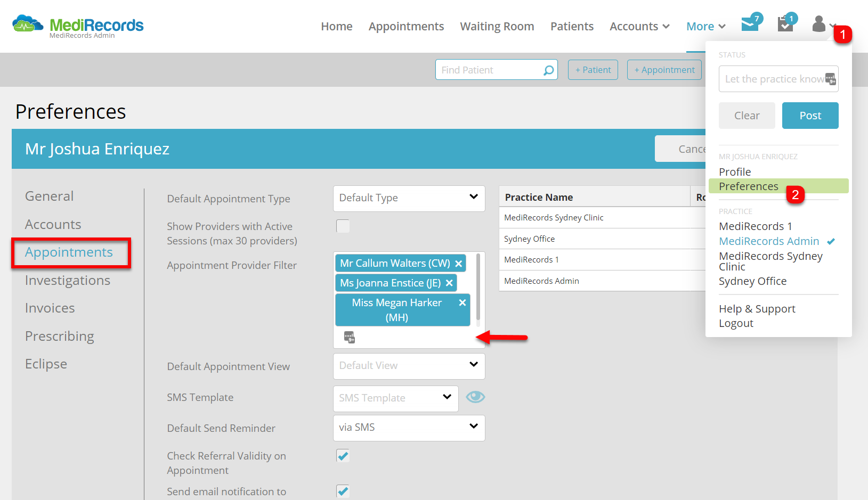Viewport: 868px width, 500px height.
Task: Open Help & Support
Action: [x=757, y=309]
